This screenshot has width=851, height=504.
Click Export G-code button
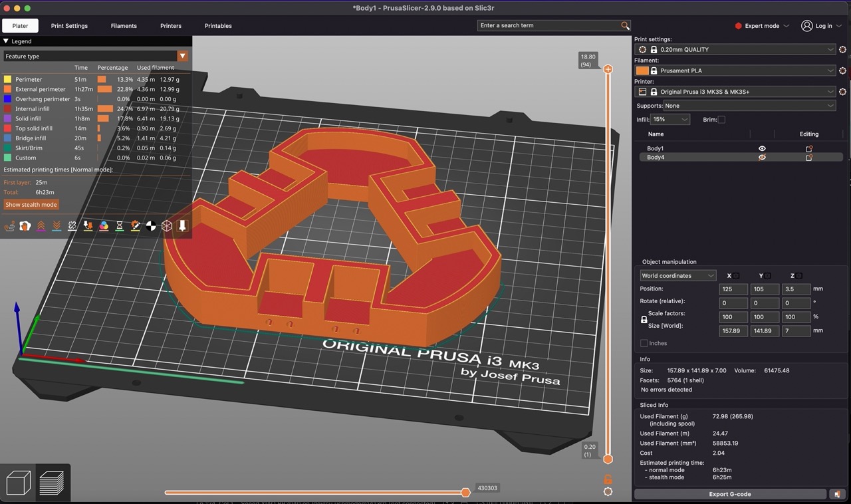[x=731, y=494]
